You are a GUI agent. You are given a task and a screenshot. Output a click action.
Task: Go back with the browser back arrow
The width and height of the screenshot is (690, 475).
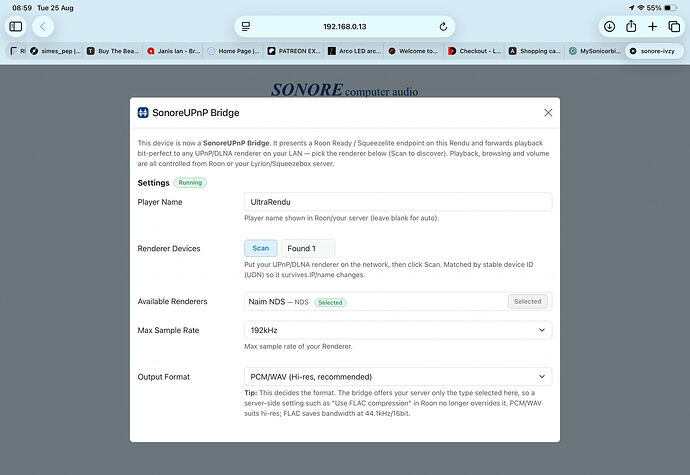[x=43, y=26]
